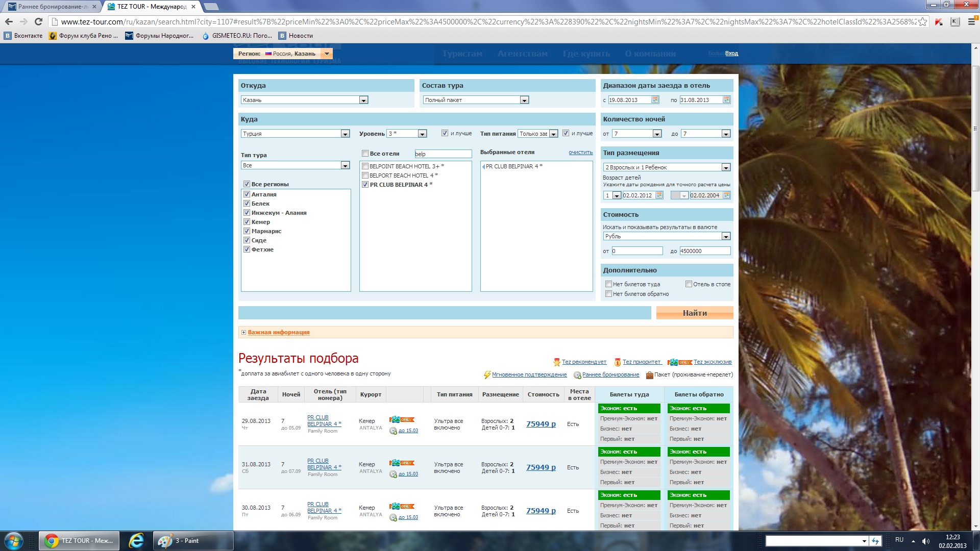Click the Пакет suitcase legend icon
Screen dimensions: 980x551
coord(649,375)
